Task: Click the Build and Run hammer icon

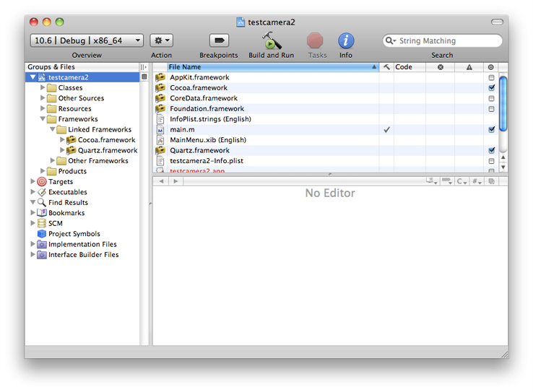Action: [x=272, y=40]
